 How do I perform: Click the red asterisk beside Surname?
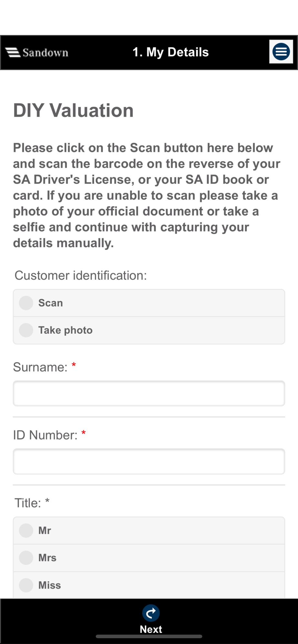pos(74,365)
